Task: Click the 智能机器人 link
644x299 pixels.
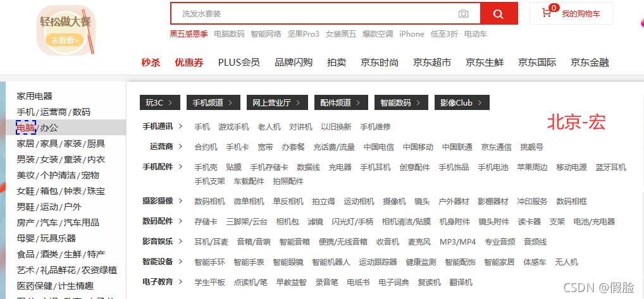Action: (x=331, y=262)
